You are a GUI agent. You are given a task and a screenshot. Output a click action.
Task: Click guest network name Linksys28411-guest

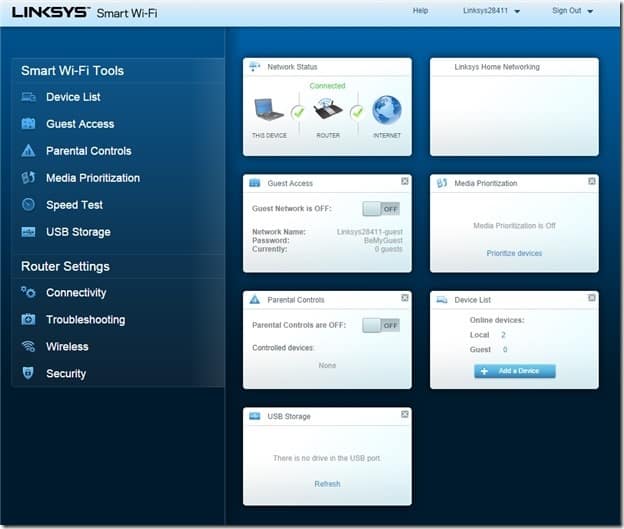click(x=370, y=232)
